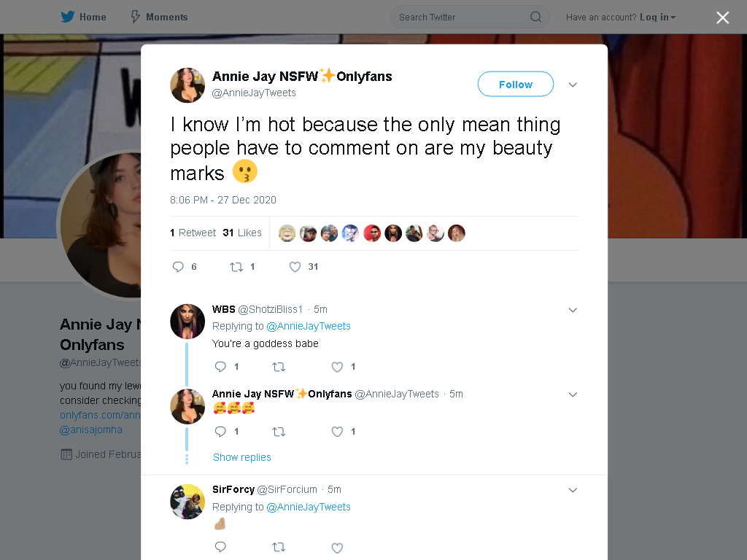This screenshot has width=747, height=560.
Task: Like the main tweet with 31 likes
Action: tap(295, 267)
